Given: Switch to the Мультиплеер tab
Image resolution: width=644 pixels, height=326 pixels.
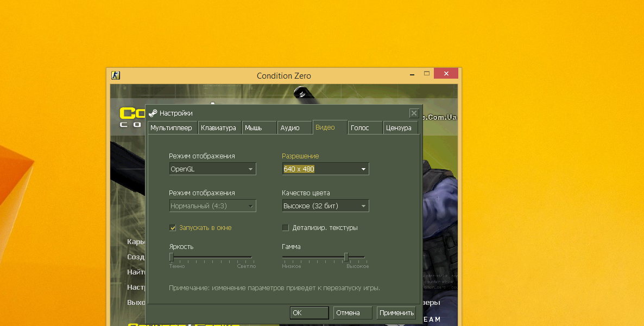Looking at the screenshot, I should pyautogui.click(x=172, y=128).
